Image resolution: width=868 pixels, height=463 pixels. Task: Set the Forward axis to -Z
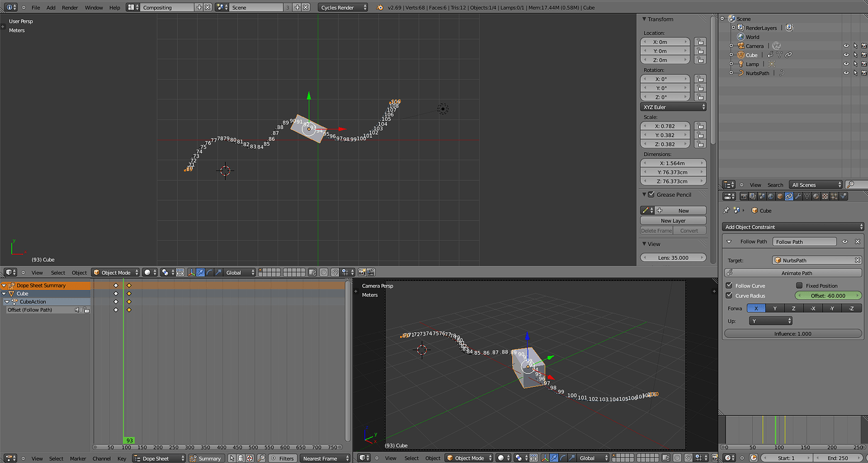[852, 308]
